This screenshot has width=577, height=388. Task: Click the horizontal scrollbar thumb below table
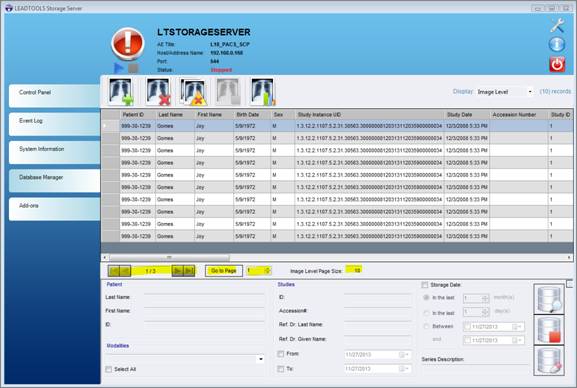(169, 257)
